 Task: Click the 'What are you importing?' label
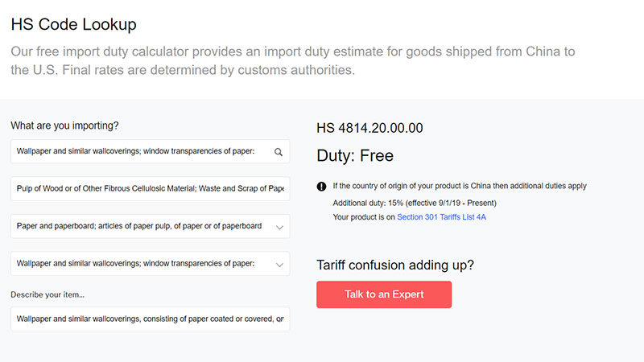(x=64, y=125)
